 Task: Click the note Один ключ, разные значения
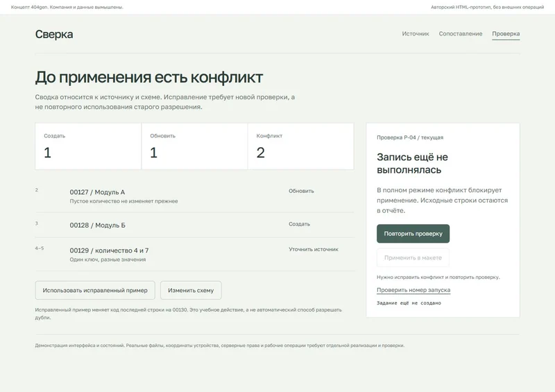coord(108,259)
